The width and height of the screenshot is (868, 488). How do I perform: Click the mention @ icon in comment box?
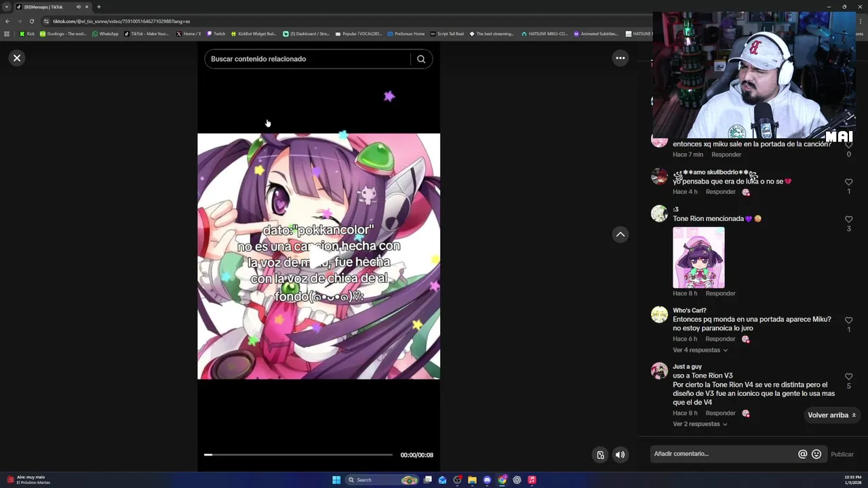pyautogui.click(x=802, y=454)
